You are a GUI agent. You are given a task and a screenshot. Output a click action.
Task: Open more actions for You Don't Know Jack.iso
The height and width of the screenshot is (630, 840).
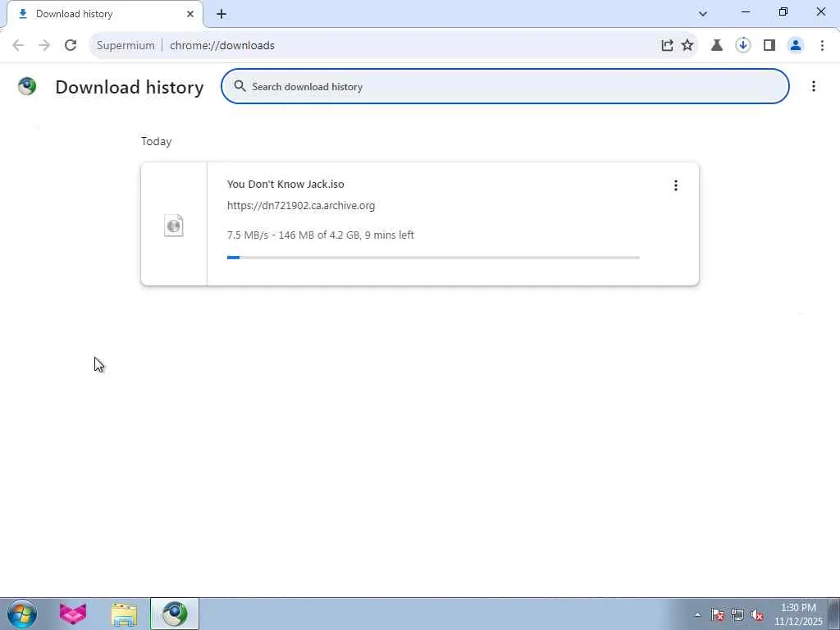click(x=676, y=185)
